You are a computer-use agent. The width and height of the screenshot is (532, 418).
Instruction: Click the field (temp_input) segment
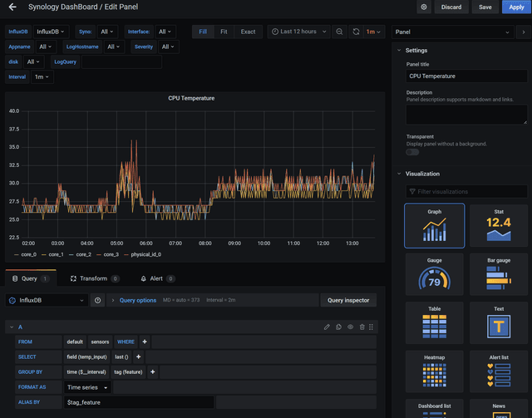pyautogui.click(x=86, y=357)
